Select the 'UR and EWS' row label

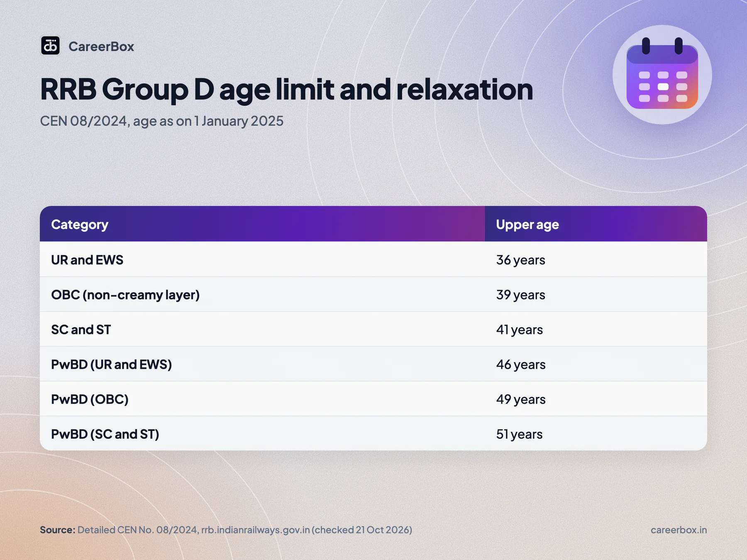coord(87,260)
